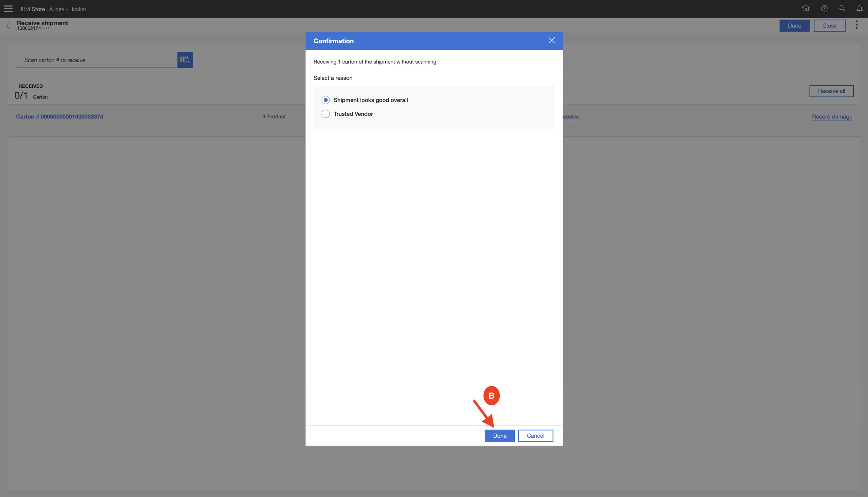Viewport: 868px width, 497px height.
Task: Click Done in the page header
Action: (x=794, y=26)
